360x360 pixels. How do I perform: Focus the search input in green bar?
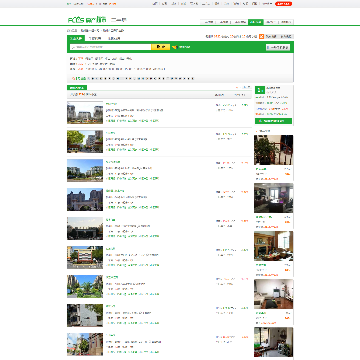(x=111, y=47)
